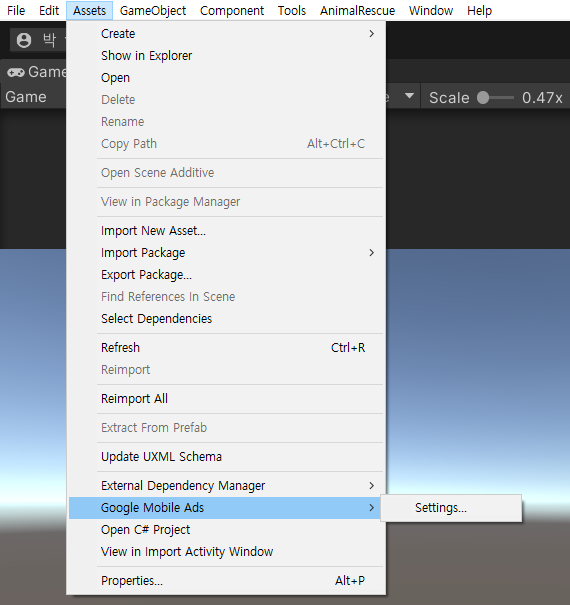Choose Reimport All
This screenshot has width=570, height=605.
pos(226,399)
